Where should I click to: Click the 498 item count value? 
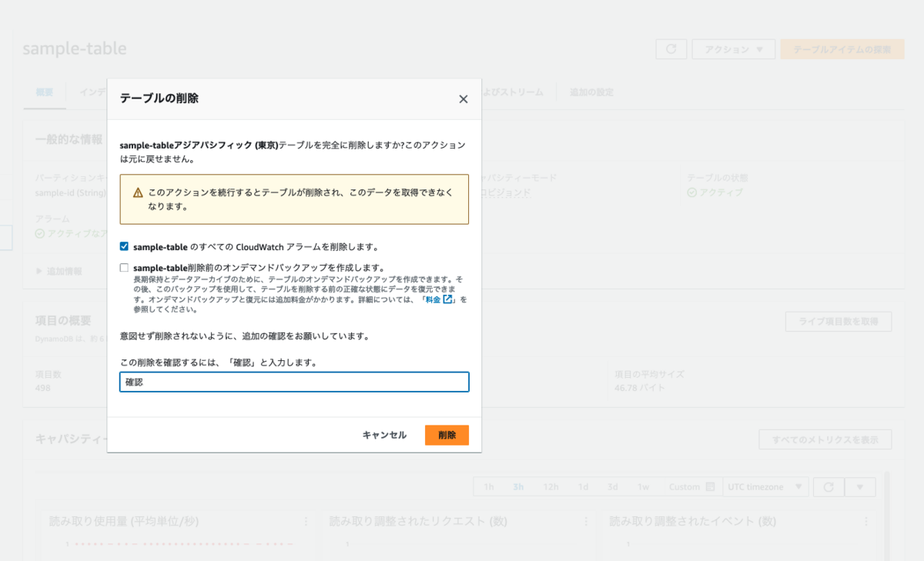click(x=43, y=388)
